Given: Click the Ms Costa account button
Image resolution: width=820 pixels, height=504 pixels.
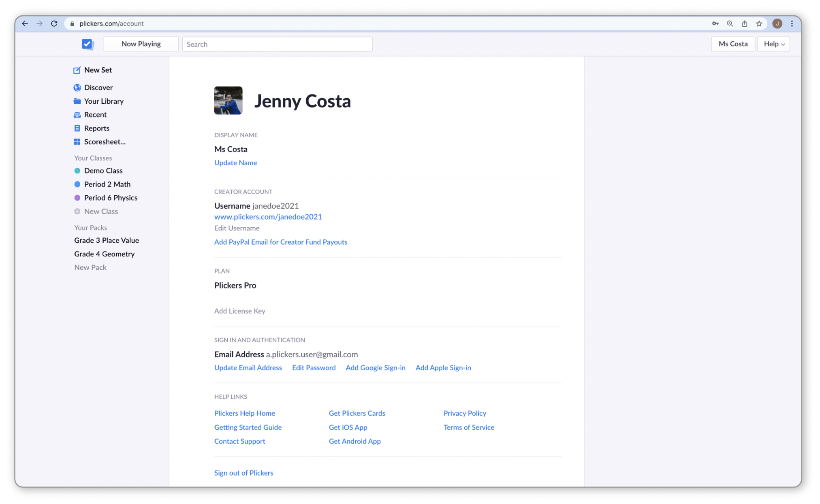Looking at the screenshot, I should coord(733,44).
